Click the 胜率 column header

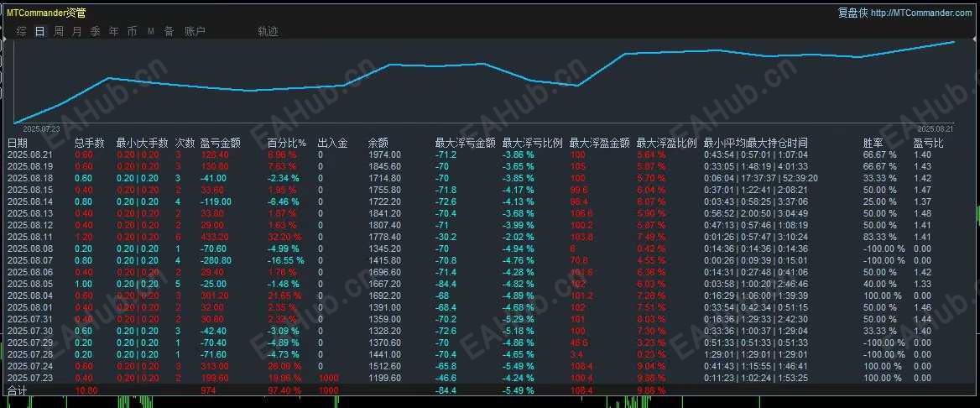point(873,143)
